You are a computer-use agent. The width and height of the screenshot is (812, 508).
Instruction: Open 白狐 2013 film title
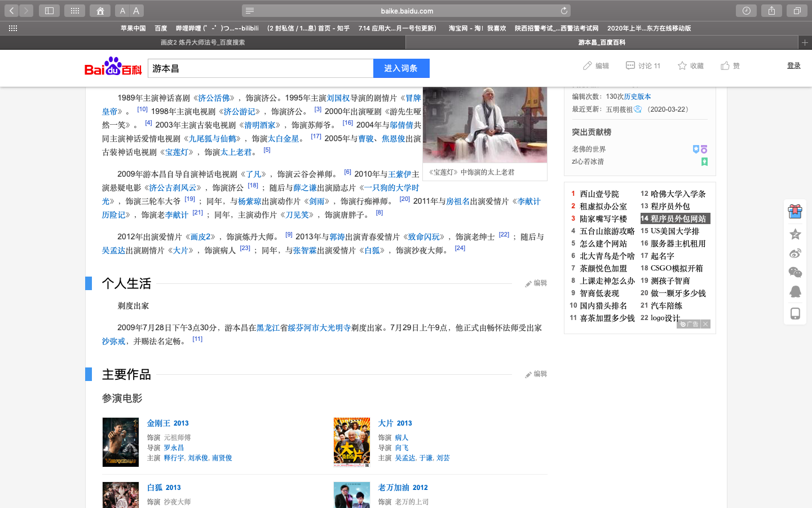coord(164,488)
